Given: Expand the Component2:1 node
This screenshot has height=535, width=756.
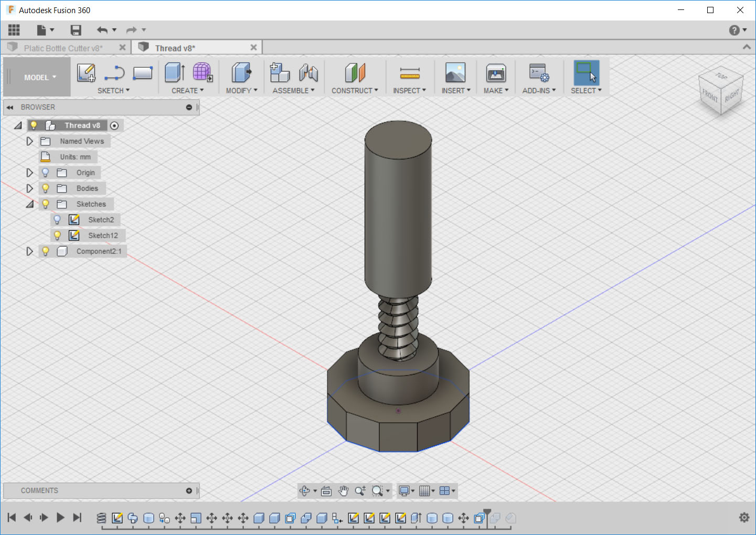Looking at the screenshot, I should (x=29, y=251).
